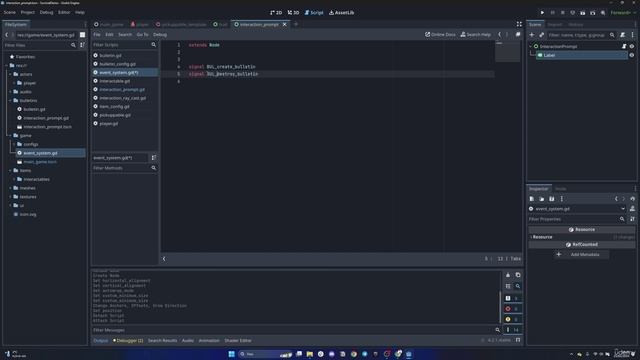
Task: Expand the textures folder in FileSystem
Action: click(x=11, y=197)
